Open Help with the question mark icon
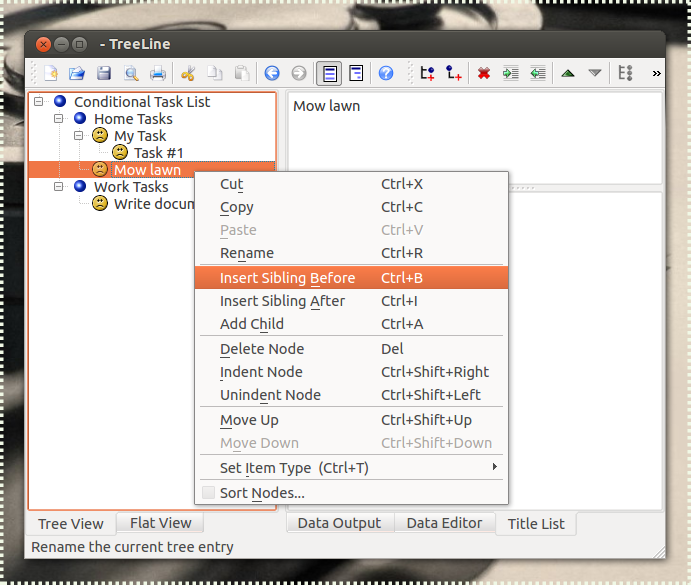 [x=386, y=73]
